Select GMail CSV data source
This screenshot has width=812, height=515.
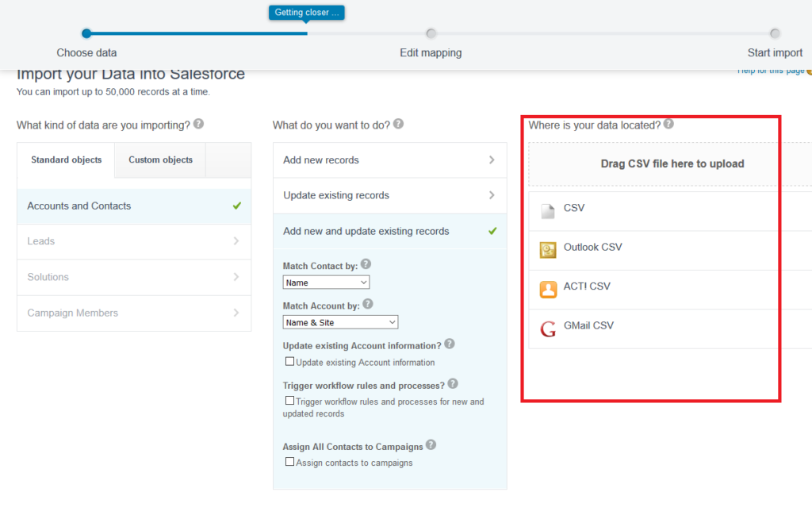670,329
